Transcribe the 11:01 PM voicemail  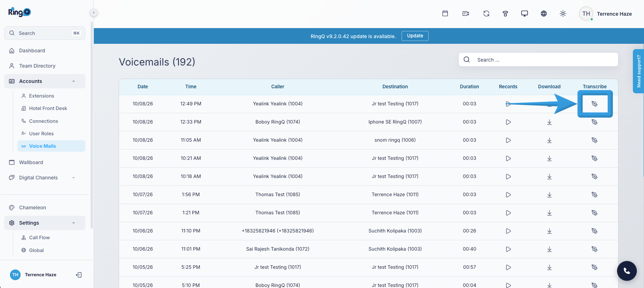coord(595,249)
